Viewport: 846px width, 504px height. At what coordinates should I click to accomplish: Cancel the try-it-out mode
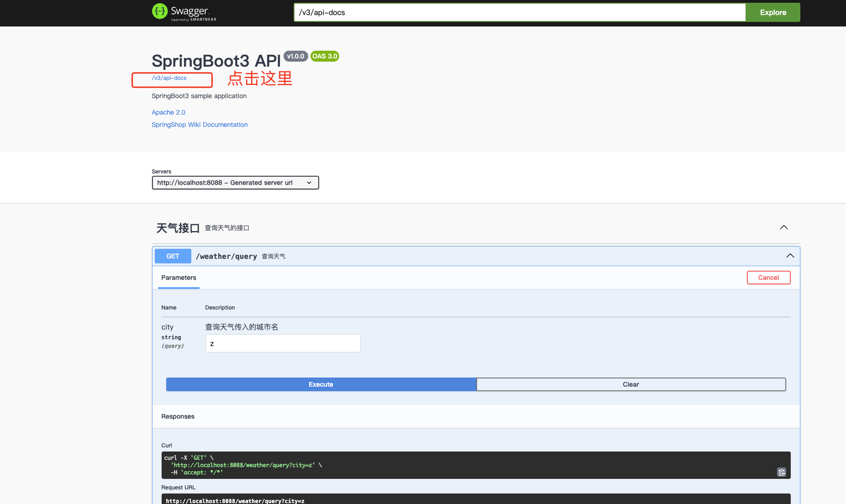[x=768, y=278]
